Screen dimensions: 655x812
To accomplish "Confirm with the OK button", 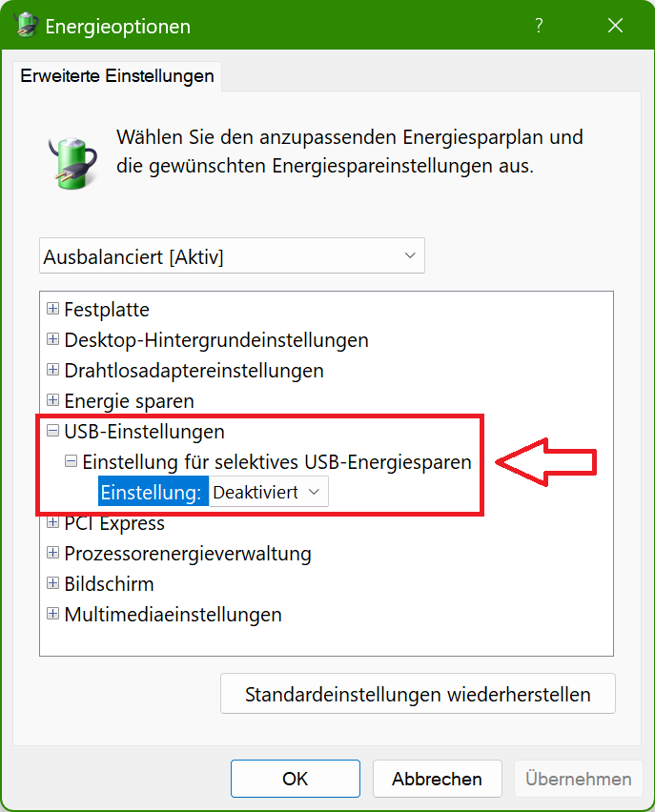I will [x=296, y=779].
